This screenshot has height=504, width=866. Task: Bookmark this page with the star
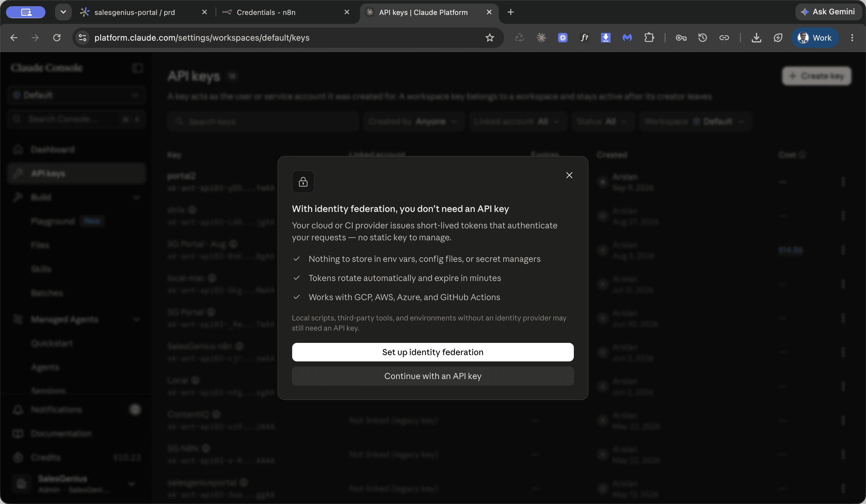[490, 38]
